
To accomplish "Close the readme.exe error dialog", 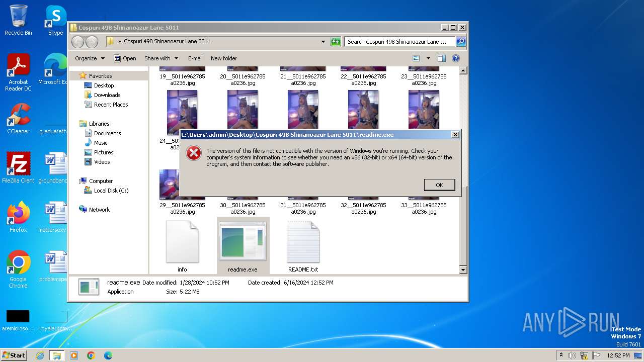I will pyautogui.click(x=455, y=135).
